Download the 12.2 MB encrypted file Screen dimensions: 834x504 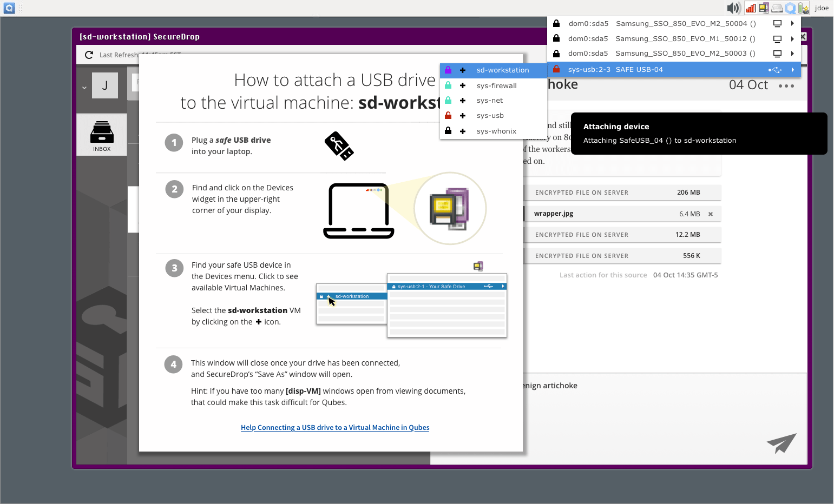(622, 235)
